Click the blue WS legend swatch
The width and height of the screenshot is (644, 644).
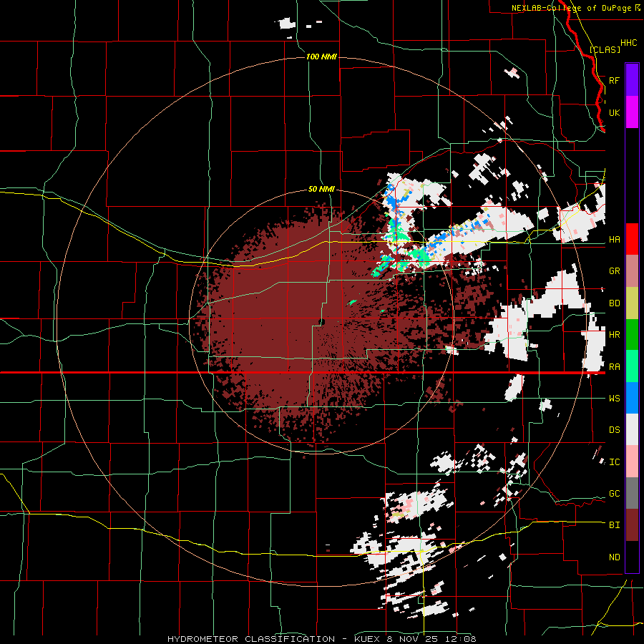click(x=632, y=398)
